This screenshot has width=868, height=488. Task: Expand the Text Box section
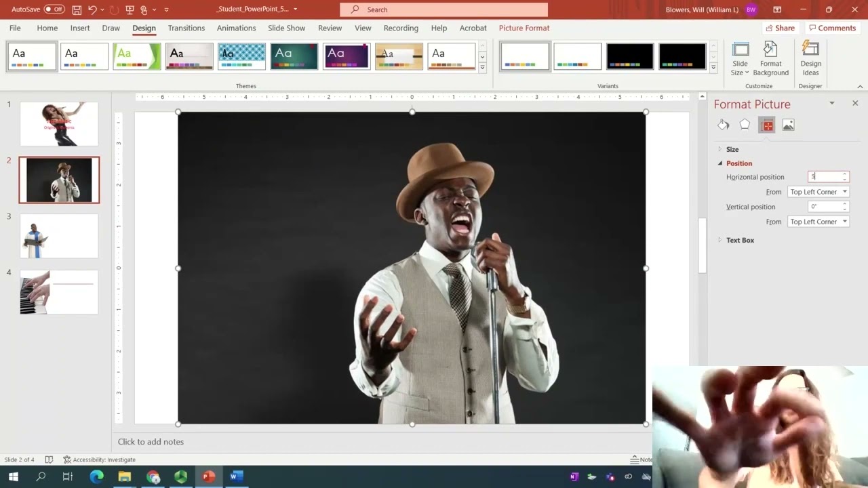coord(740,240)
